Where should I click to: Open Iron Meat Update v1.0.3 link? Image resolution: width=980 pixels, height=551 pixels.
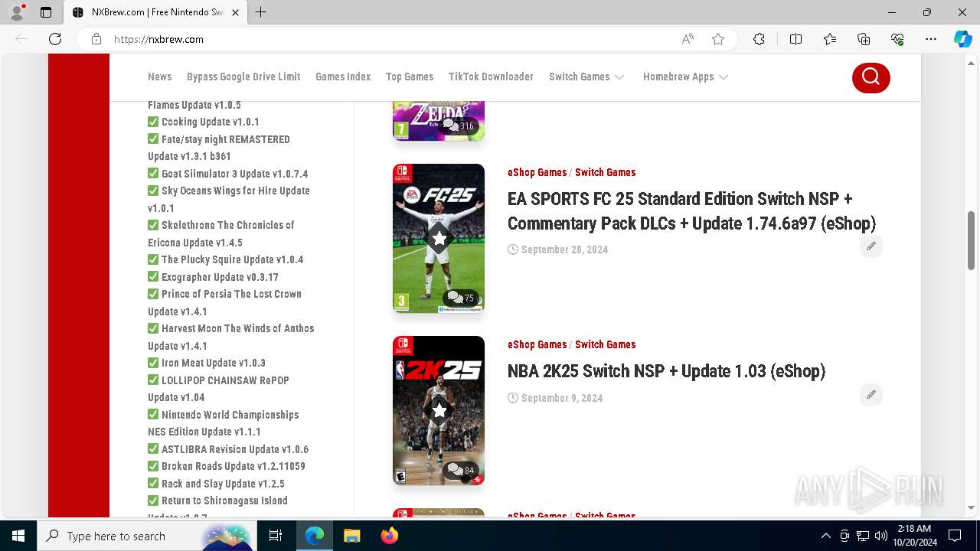[213, 363]
